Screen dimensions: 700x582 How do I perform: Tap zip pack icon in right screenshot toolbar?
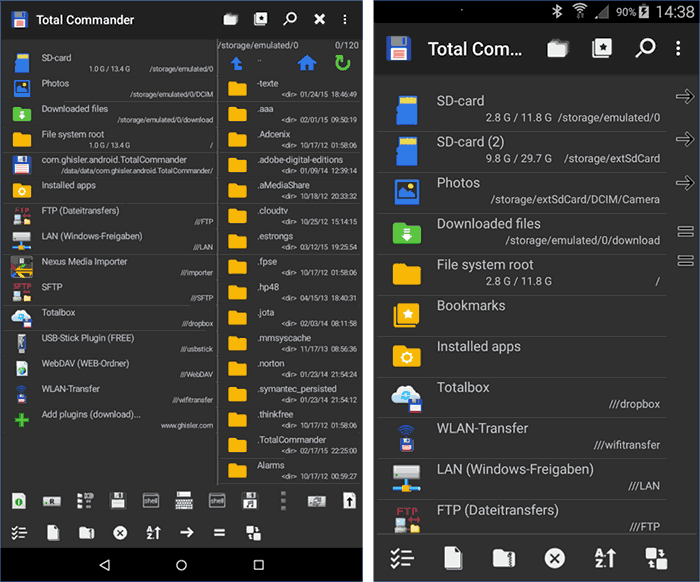[x=504, y=558]
